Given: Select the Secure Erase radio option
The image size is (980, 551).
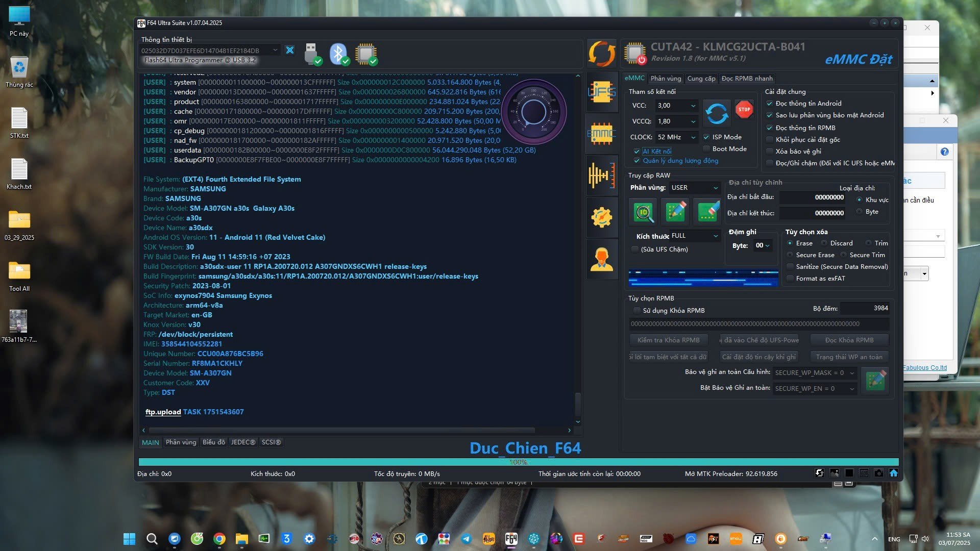Looking at the screenshot, I should pyautogui.click(x=790, y=255).
